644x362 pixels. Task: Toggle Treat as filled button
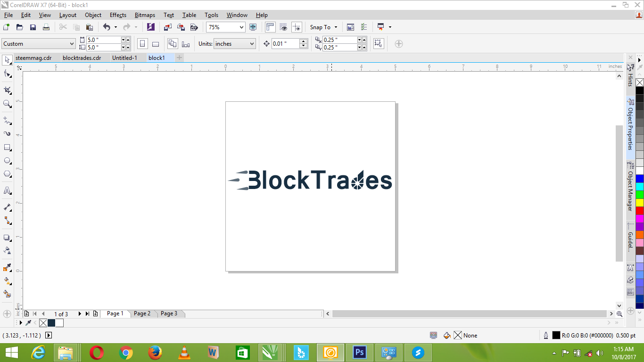tap(378, 44)
